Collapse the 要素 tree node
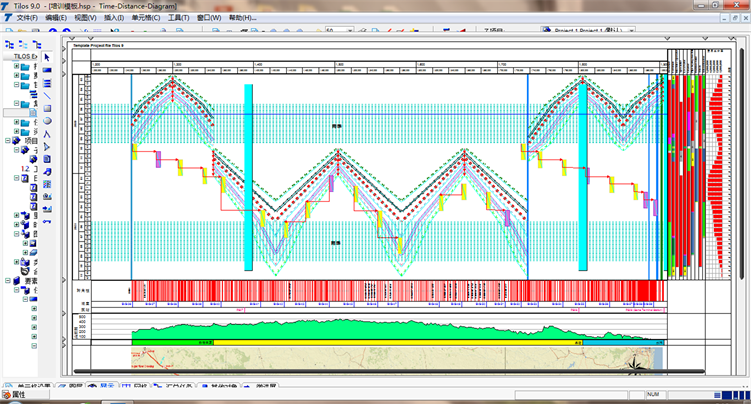The height and width of the screenshot is (404, 751). tap(7, 282)
